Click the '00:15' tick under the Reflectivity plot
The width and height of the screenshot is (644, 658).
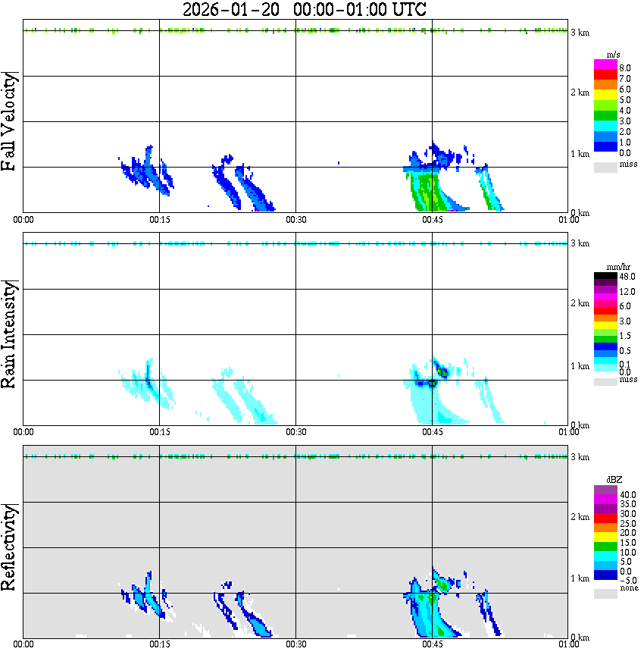[x=160, y=644]
